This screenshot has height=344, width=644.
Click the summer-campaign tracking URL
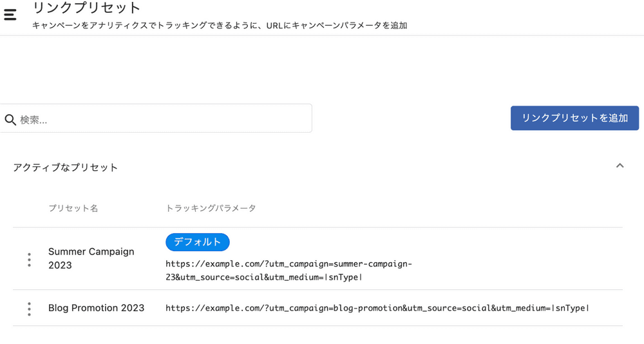(x=289, y=271)
